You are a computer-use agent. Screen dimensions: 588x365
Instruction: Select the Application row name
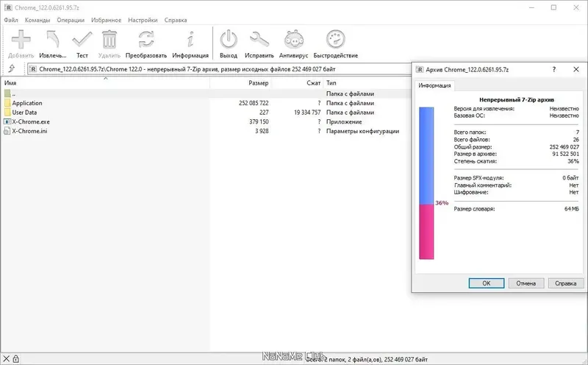[27, 103]
